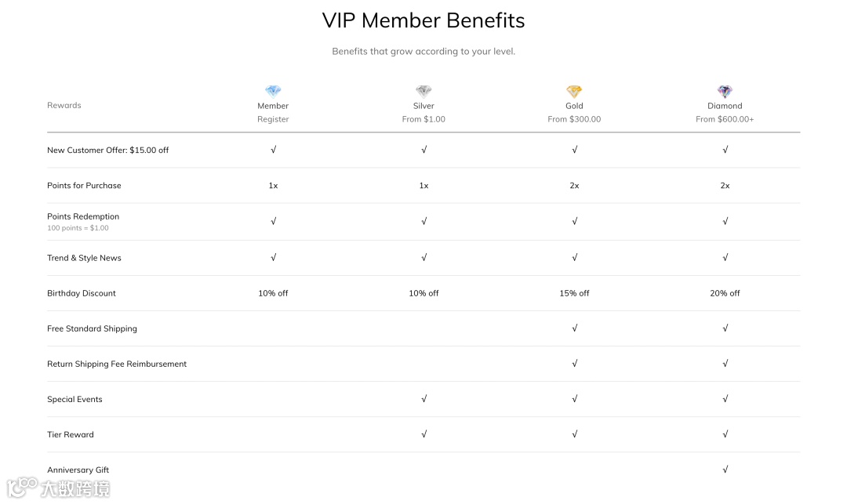Screen dimensions: 847x504
Task: Click Member checkmark for Trend & Style News
Action: click(273, 257)
